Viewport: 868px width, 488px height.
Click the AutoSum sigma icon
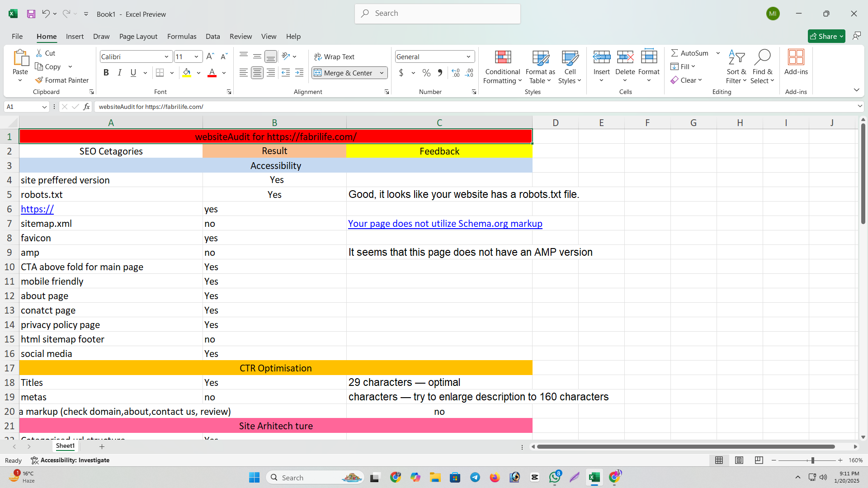tap(675, 53)
